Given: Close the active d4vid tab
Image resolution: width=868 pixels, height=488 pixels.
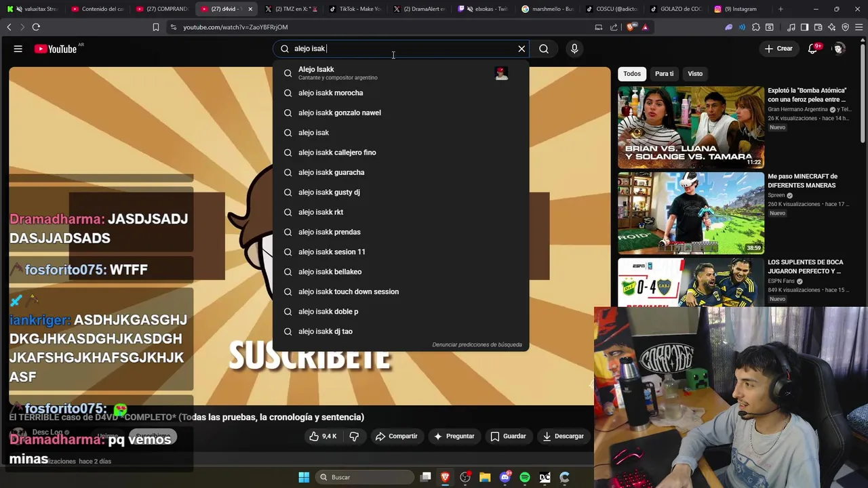Looking at the screenshot, I should 250,9.
